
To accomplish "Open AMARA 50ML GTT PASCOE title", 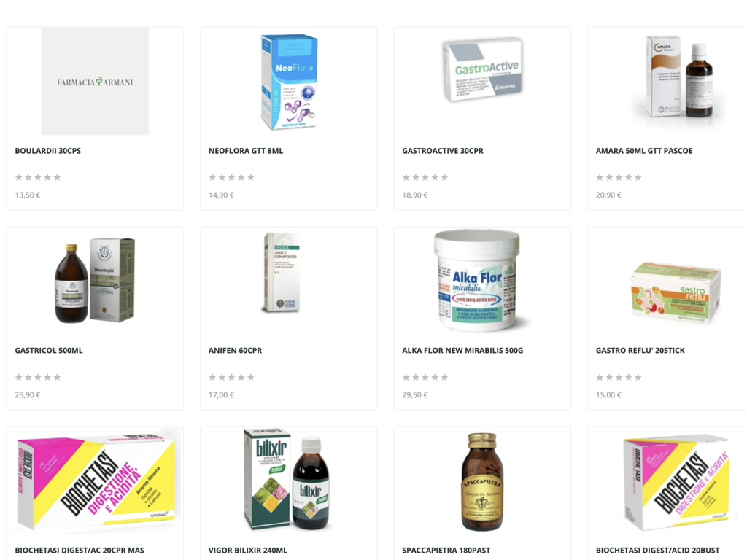I will (644, 151).
